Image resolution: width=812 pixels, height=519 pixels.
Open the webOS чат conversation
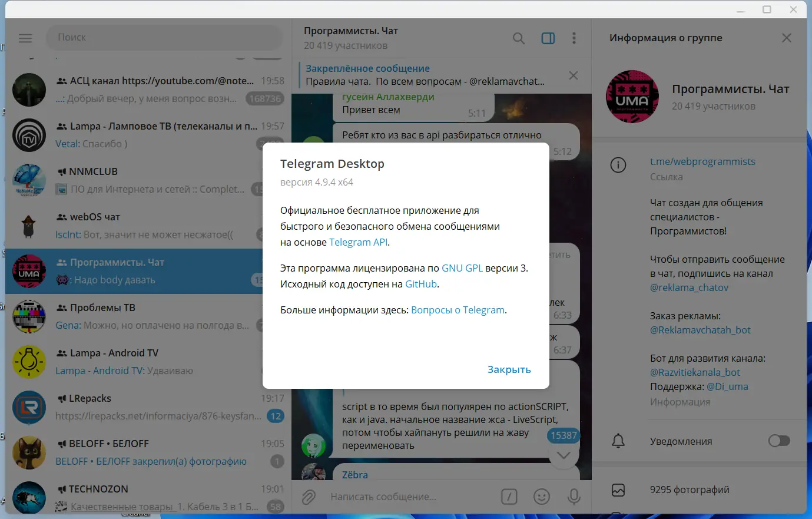[x=148, y=226]
